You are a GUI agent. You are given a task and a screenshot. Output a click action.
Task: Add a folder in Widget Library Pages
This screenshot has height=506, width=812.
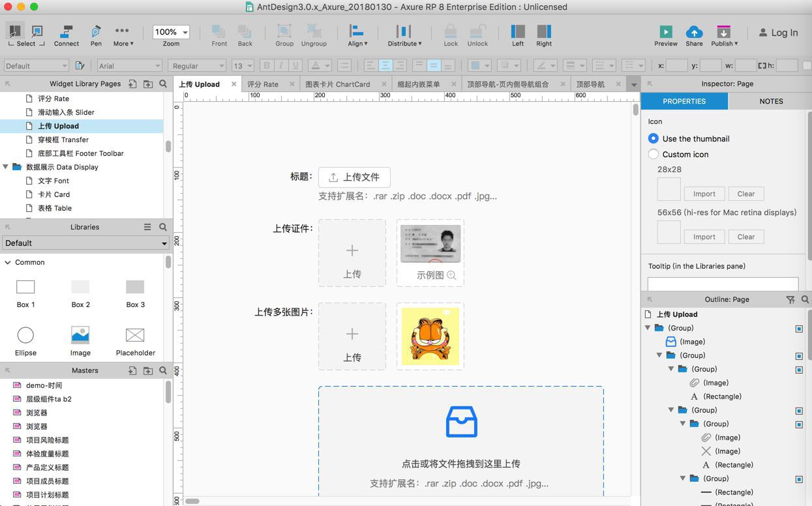(148, 83)
